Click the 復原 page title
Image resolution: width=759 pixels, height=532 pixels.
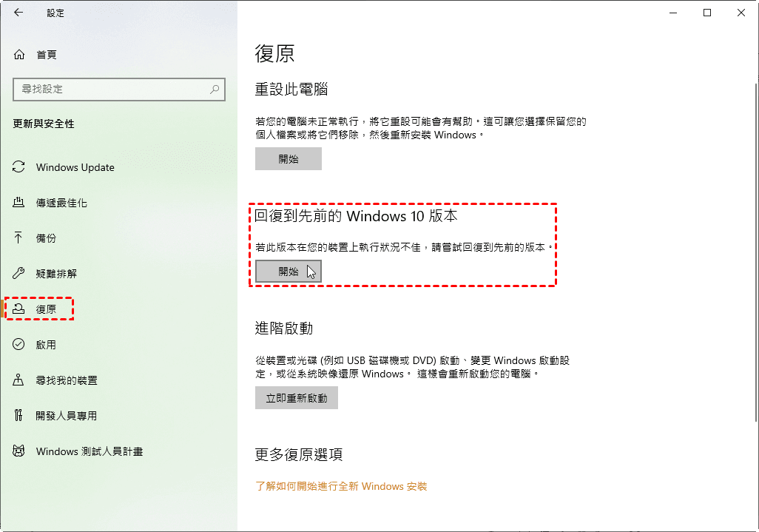275,53
